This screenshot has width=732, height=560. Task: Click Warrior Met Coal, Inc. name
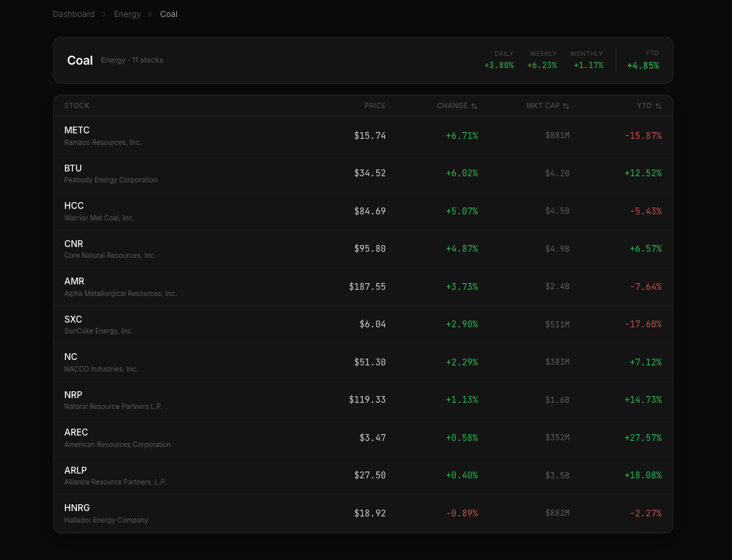[99, 218]
